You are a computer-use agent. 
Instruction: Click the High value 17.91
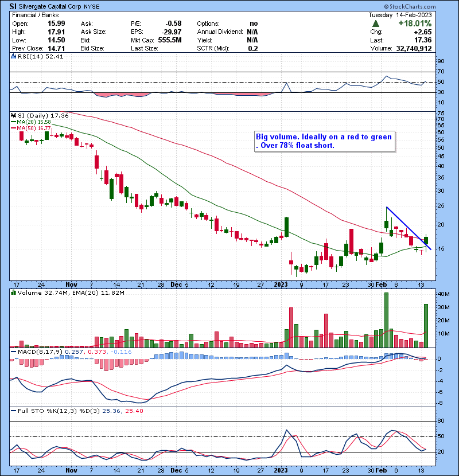pos(56,32)
